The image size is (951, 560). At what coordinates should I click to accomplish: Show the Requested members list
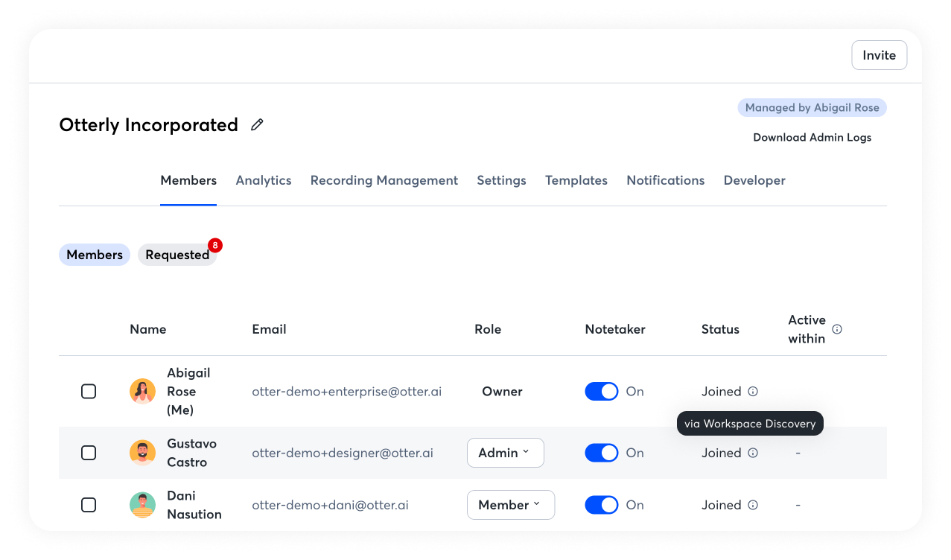point(177,255)
